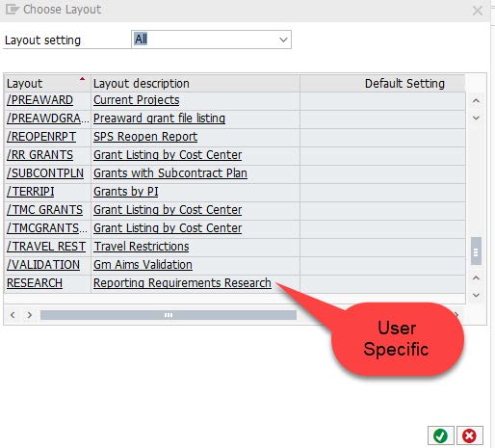495x448 pixels.
Task: Select the RESEARCH user-specific layout
Action: pos(35,283)
